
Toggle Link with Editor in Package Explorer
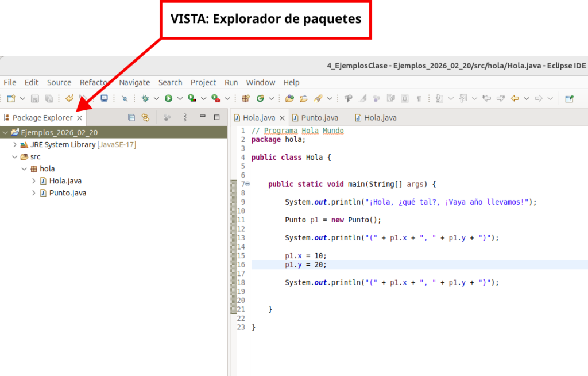click(x=145, y=117)
